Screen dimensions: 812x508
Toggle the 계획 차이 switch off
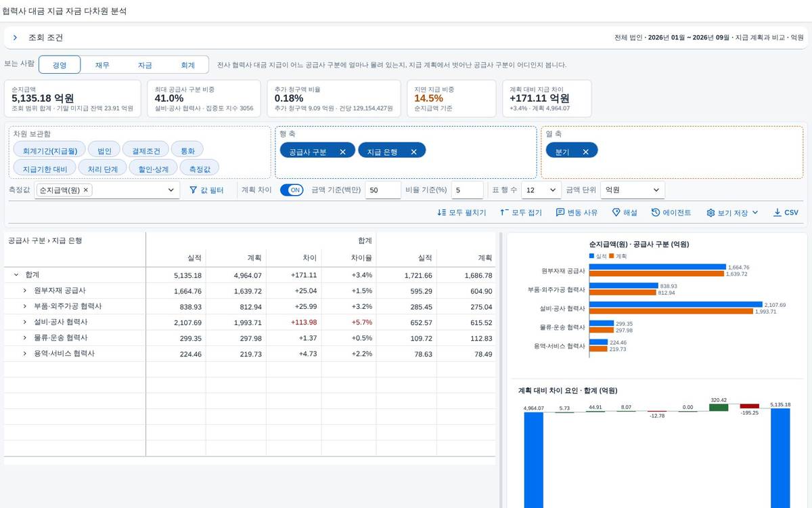tap(292, 190)
